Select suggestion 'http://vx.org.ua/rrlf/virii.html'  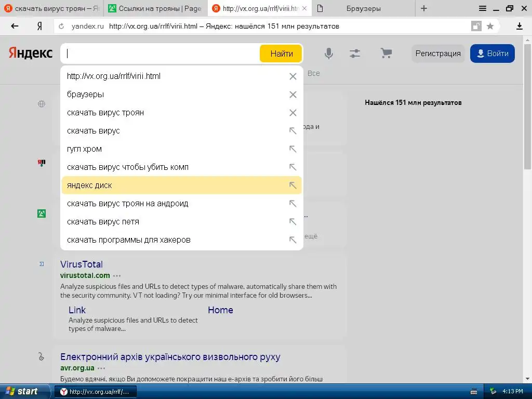pos(181,76)
